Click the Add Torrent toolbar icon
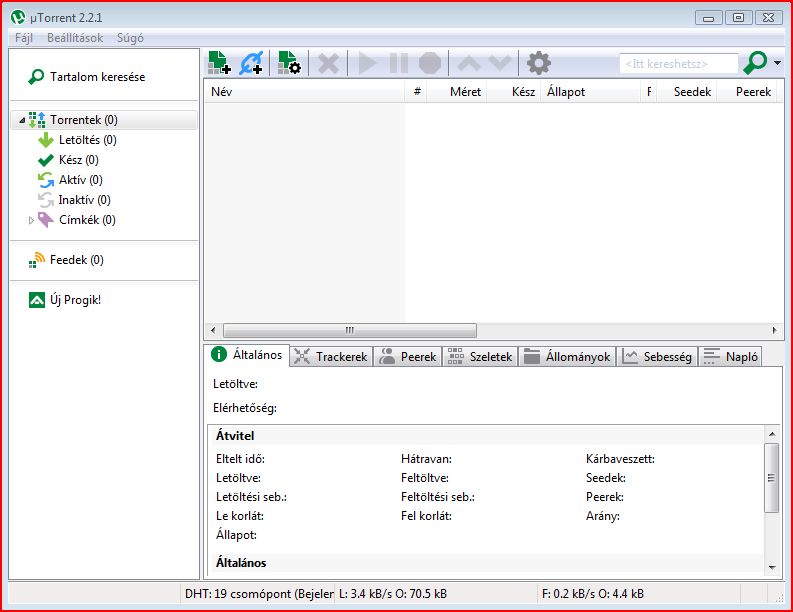 pos(219,63)
